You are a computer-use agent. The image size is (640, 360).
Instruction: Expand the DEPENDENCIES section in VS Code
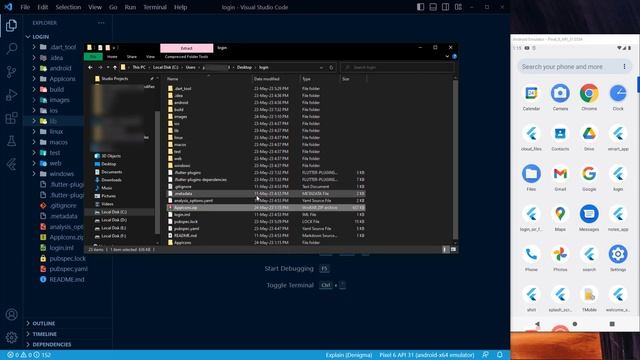pyautogui.click(x=28, y=344)
